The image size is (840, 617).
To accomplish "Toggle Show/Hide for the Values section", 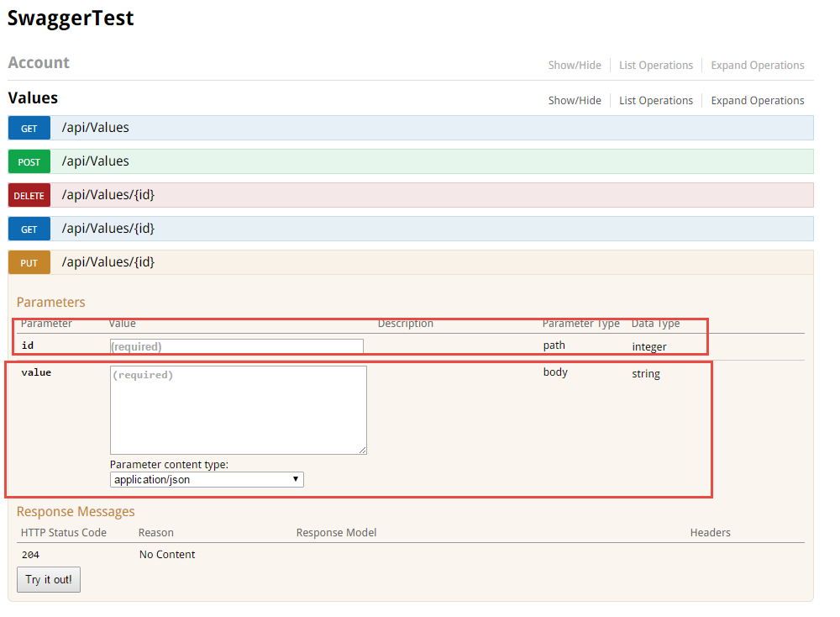I will 575,101.
